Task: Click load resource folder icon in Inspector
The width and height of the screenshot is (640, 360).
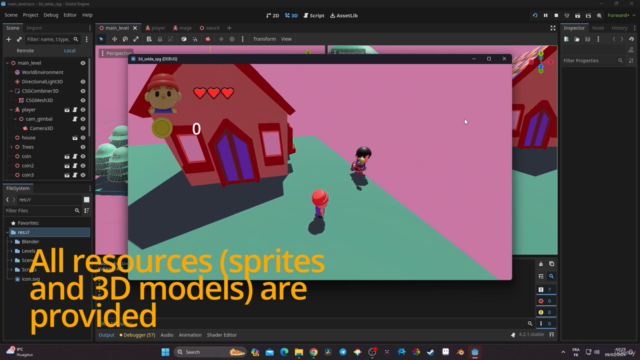Action: point(577,39)
